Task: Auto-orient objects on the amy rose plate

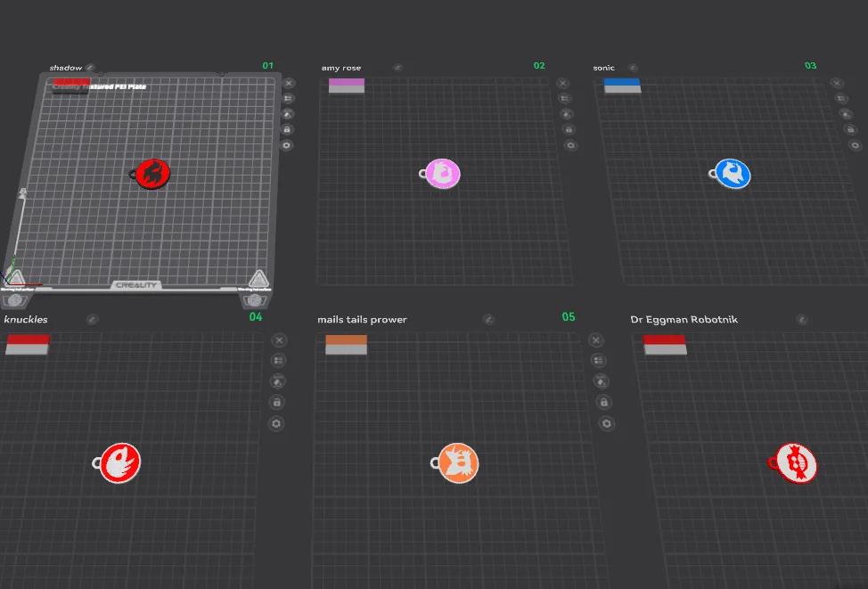Action: pyautogui.click(x=566, y=114)
